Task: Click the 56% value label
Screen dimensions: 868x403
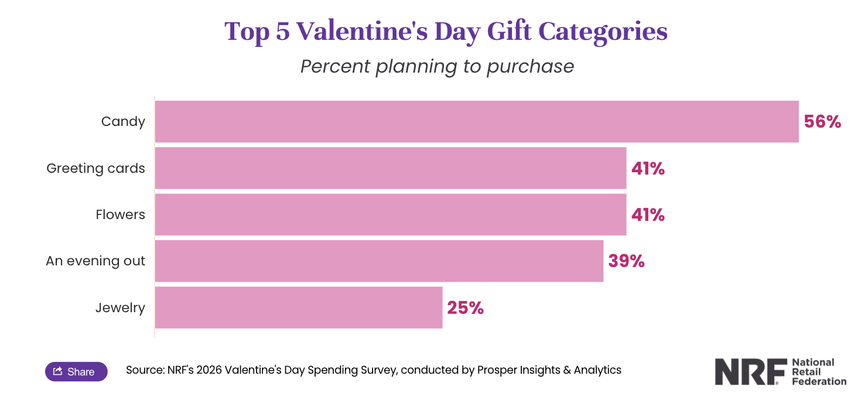Action: click(822, 122)
